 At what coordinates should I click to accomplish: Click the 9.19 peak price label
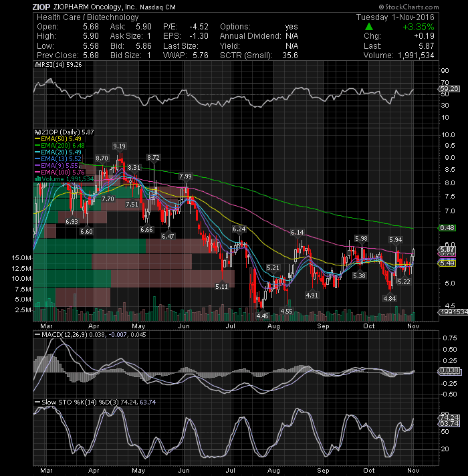click(119, 146)
